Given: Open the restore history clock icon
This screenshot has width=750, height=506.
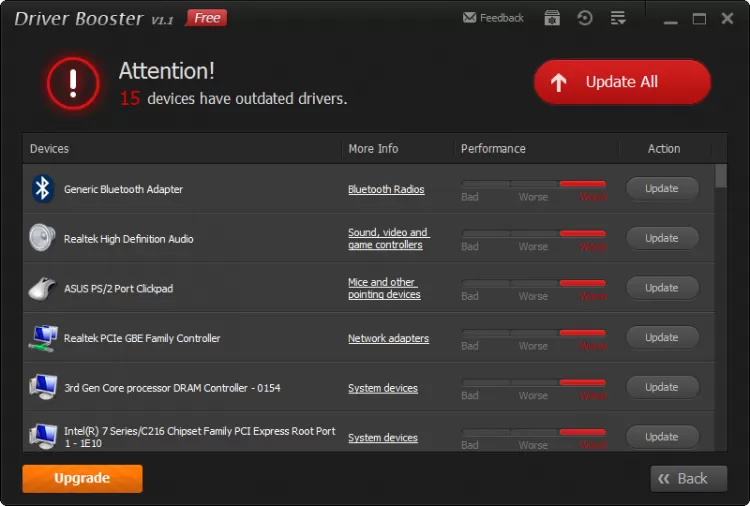Looking at the screenshot, I should (585, 18).
